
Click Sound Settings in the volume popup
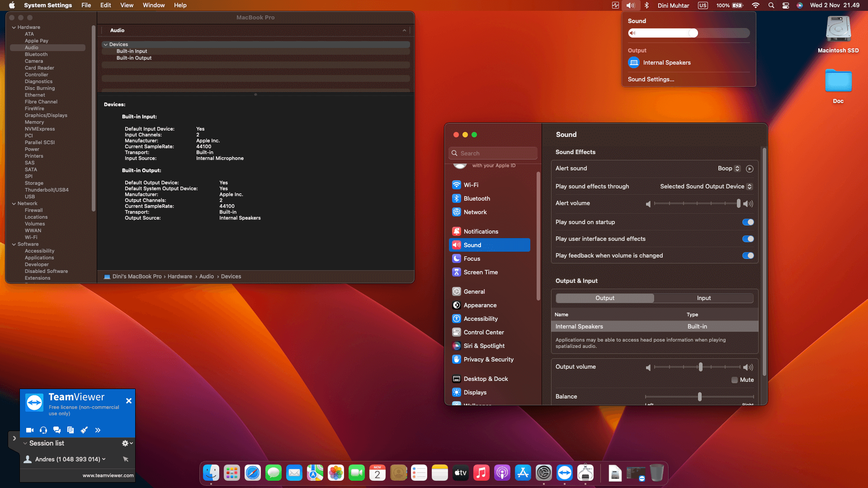pyautogui.click(x=651, y=79)
